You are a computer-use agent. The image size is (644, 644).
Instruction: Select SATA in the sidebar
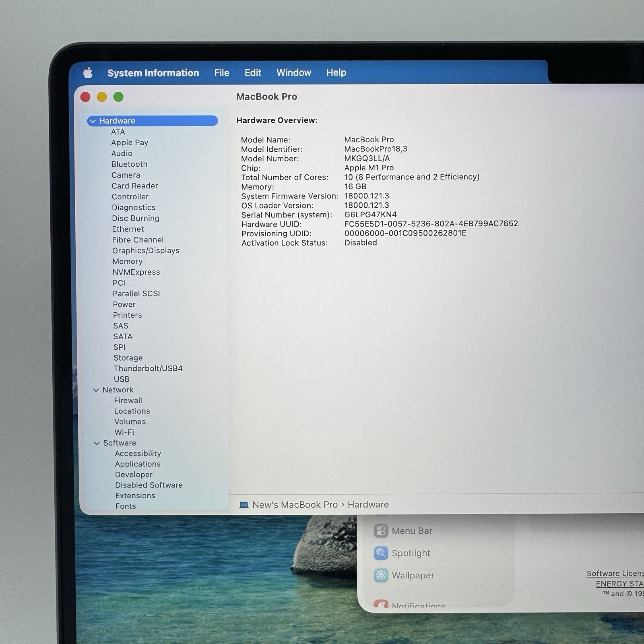point(123,336)
